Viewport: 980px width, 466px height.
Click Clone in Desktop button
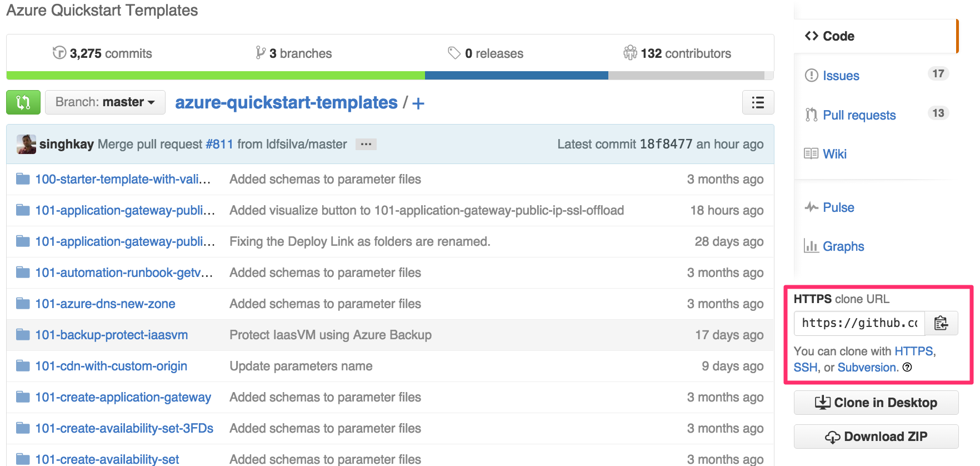pyautogui.click(x=876, y=403)
